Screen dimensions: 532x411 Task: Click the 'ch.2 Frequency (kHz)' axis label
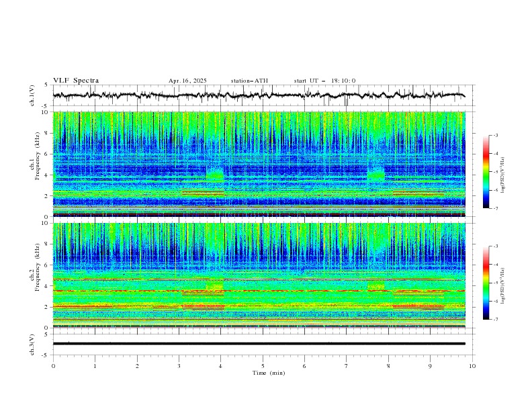tap(35, 267)
